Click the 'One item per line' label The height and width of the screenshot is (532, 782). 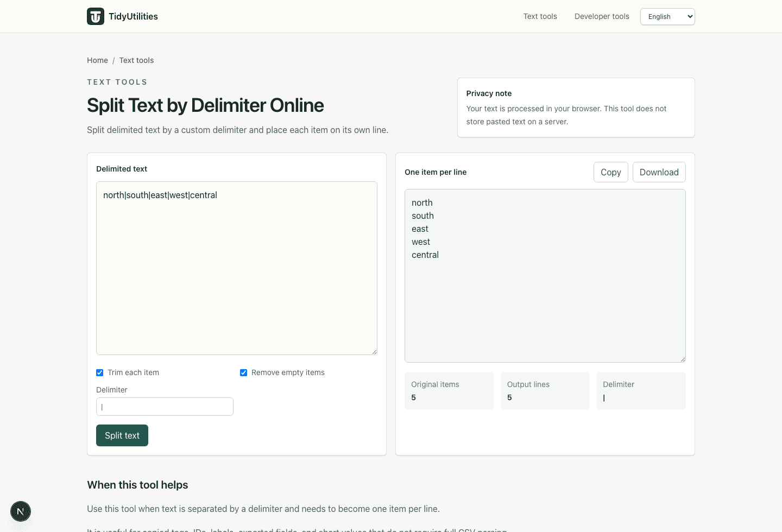point(436,172)
